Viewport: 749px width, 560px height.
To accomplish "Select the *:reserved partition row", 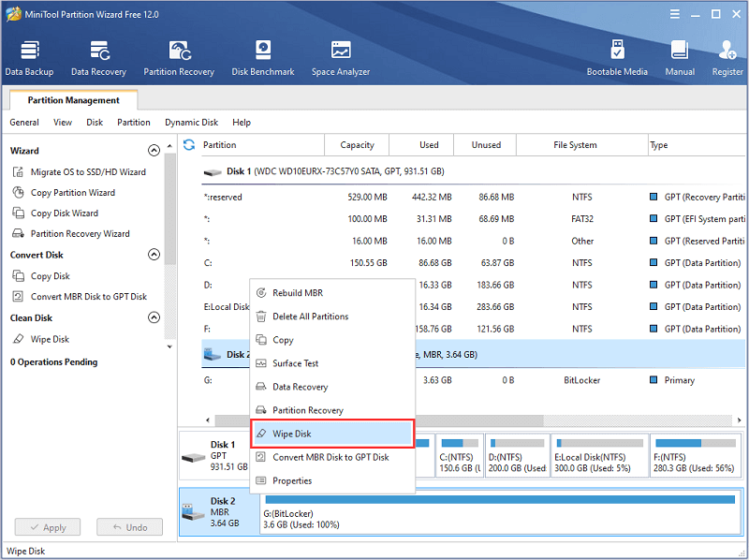I will coord(473,197).
